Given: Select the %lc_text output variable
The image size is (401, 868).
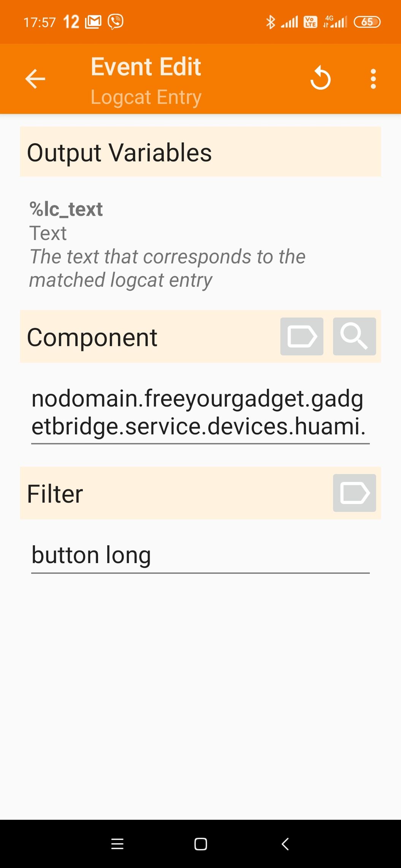Looking at the screenshot, I should coord(66,209).
